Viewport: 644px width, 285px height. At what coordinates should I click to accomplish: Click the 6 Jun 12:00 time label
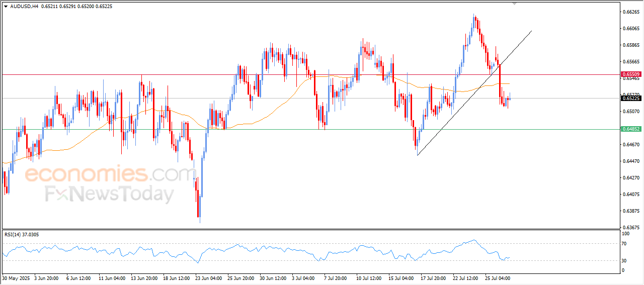point(79,277)
